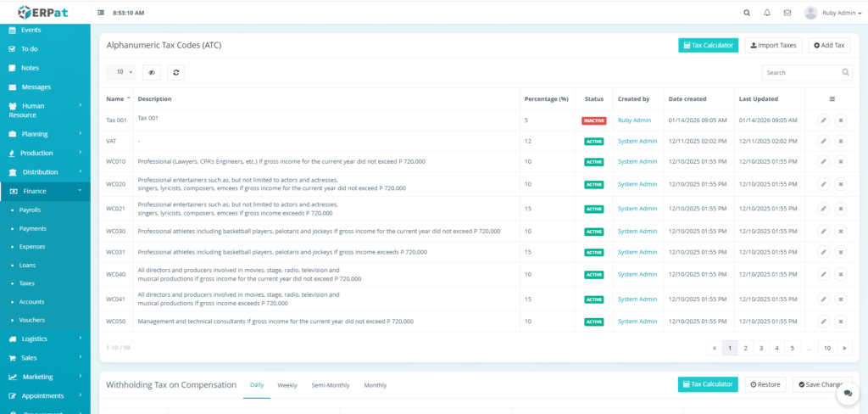Open the table column options menu

click(832, 99)
